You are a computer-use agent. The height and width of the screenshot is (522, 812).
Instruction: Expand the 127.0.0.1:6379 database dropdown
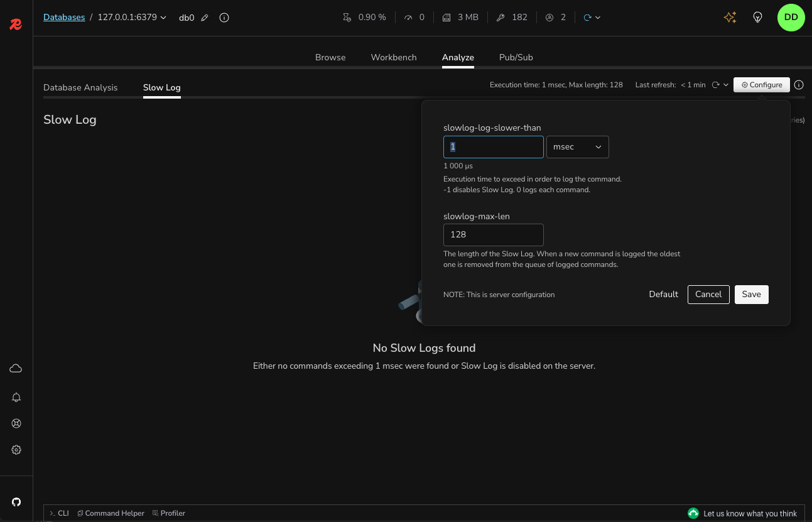click(163, 18)
